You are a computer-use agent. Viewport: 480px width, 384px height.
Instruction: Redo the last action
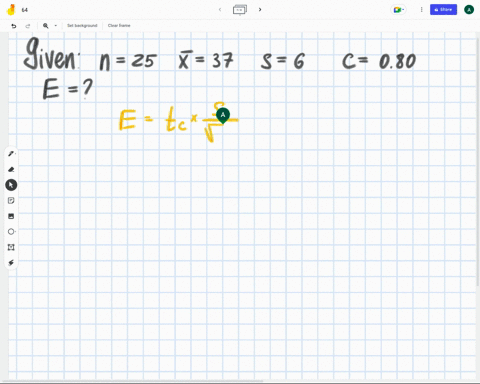click(28, 26)
